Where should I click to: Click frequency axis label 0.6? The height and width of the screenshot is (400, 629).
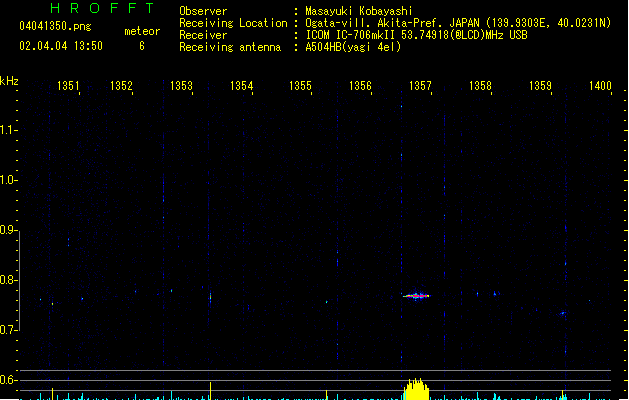[8, 380]
